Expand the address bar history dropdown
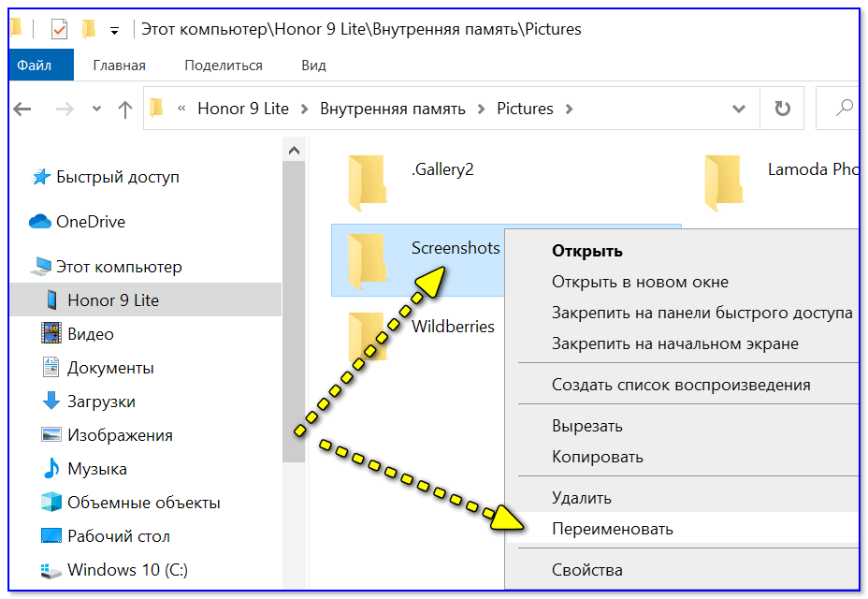The width and height of the screenshot is (868, 599). 741,109
